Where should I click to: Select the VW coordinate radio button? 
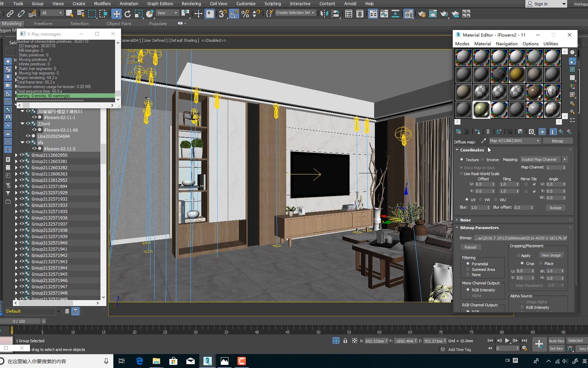pyautogui.click(x=481, y=199)
